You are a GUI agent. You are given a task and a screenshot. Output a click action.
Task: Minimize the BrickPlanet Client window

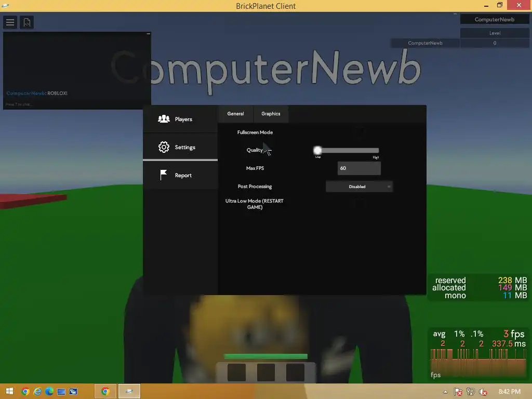click(x=486, y=5)
